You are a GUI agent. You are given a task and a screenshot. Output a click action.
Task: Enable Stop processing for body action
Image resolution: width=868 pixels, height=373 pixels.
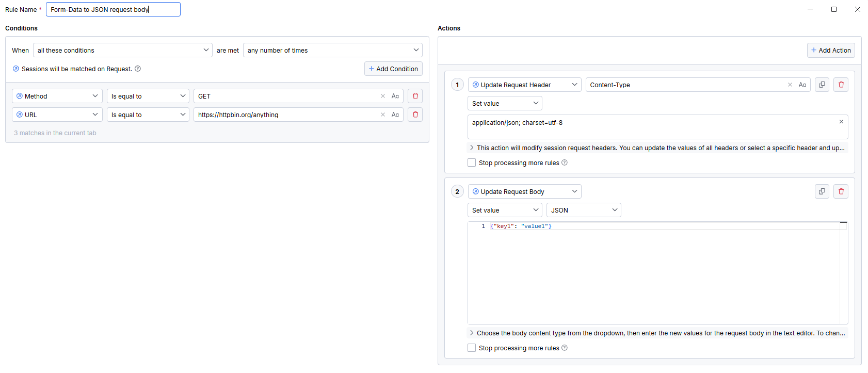tap(472, 348)
